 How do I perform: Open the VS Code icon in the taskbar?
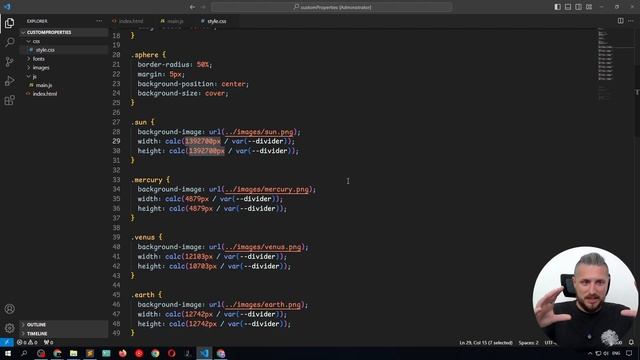[x=204, y=353]
